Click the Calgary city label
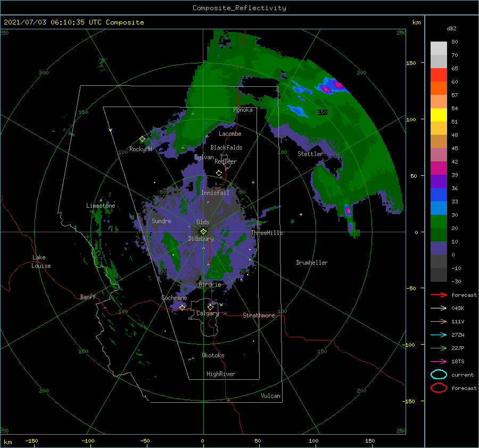Image resolution: width=479 pixels, height=448 pixels. 208,313
